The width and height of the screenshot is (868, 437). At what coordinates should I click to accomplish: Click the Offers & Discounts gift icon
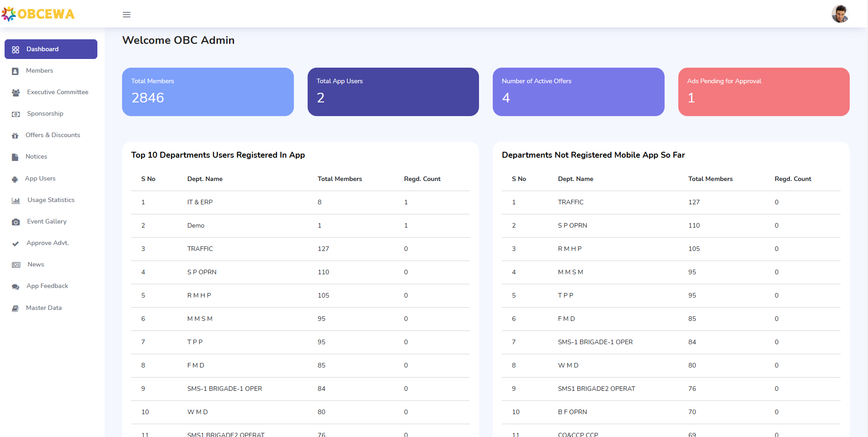16,136
